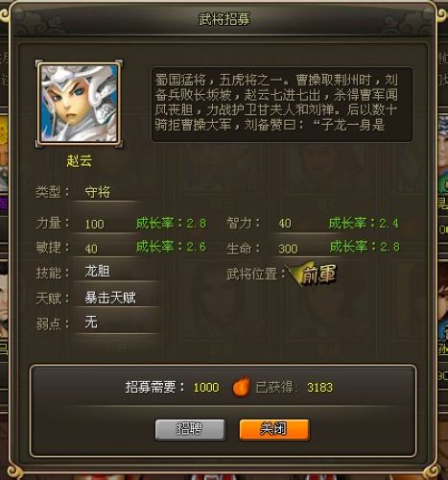Click the 生命 value 300

pyautogui.click(x=288, y=249)
